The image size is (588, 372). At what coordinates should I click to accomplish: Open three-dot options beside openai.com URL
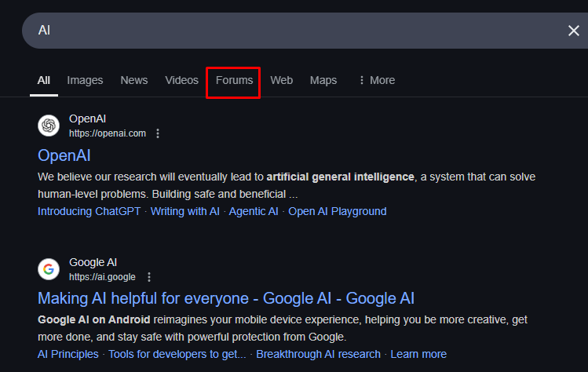[x=158, y=133]
